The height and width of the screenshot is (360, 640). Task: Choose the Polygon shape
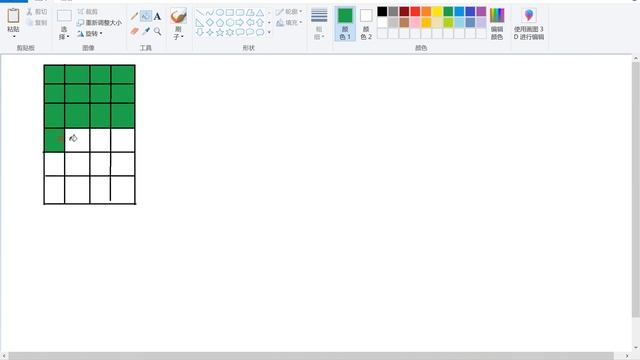(250, 13)
